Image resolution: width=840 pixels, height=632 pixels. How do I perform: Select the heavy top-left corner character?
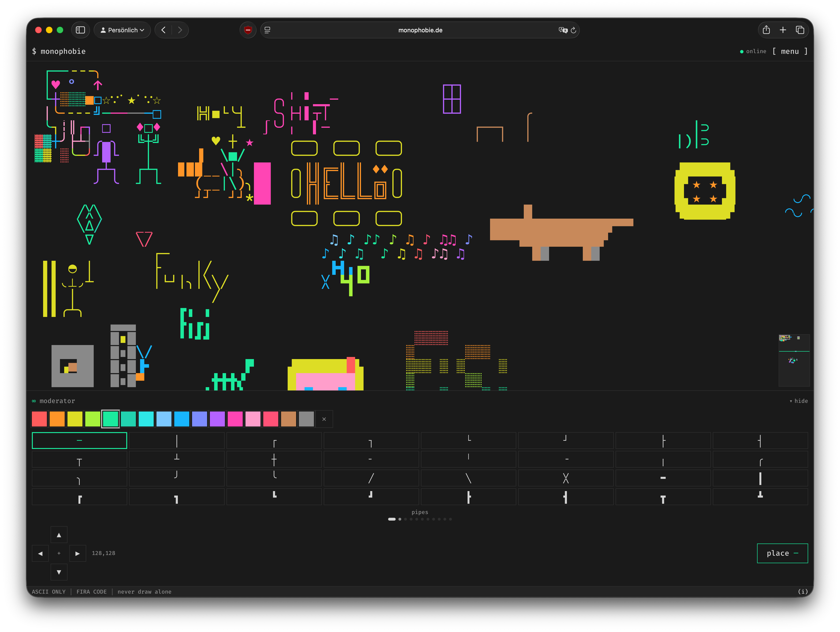[79, 496]
